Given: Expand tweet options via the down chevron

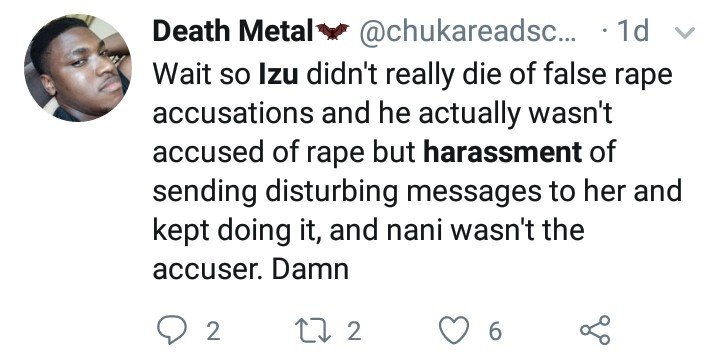Looking at the screenshot, I should coord(684,33).
